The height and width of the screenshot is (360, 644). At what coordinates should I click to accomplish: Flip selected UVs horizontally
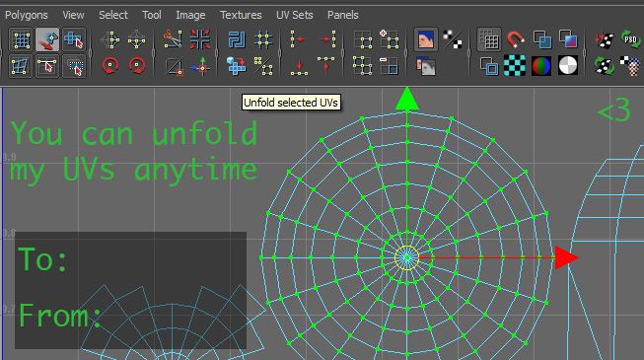tap(110, 40)
